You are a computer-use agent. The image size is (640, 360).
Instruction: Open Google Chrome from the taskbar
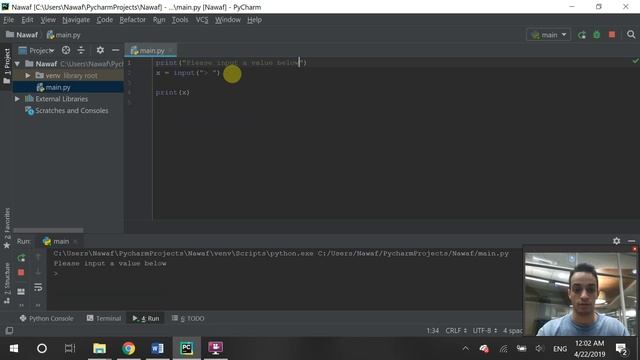pos(129,349)
